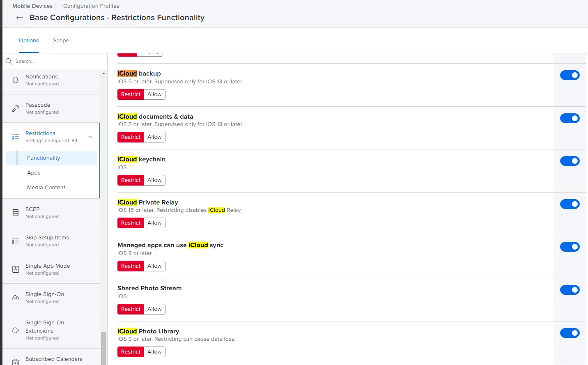Click Restrict for Managed apps iCloud sync
Viewport: 588px width, 365px height.
[131, 266]
